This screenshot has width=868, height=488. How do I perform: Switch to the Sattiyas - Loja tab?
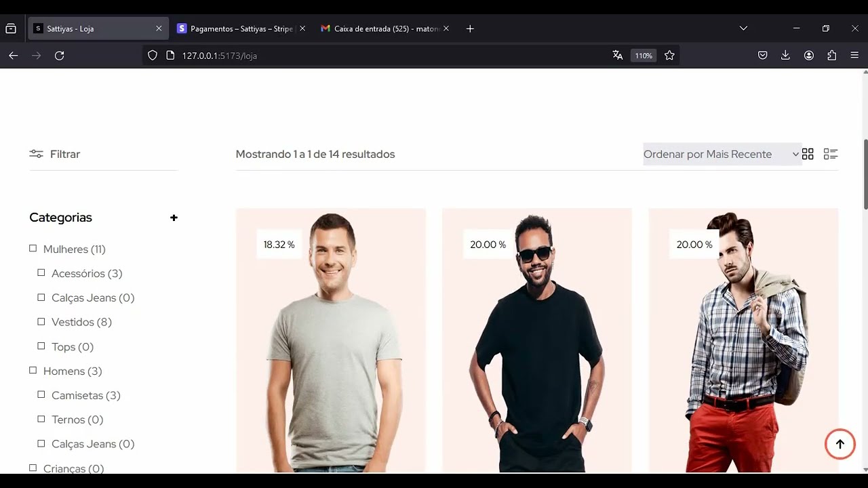click(x=98, y=28)
